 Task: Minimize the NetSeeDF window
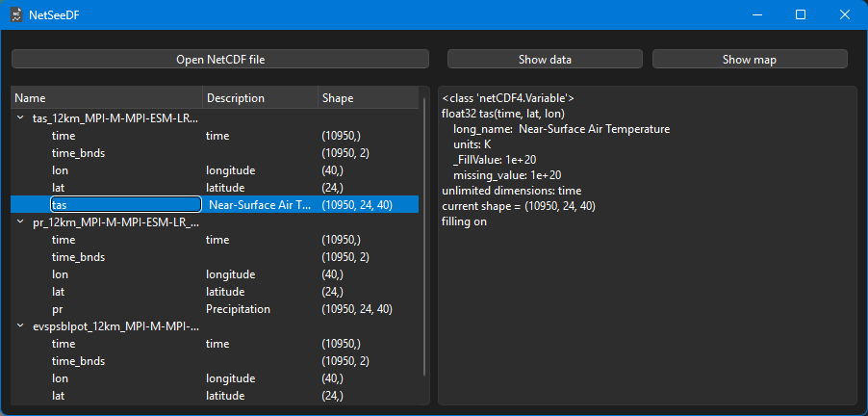(756, 14)
